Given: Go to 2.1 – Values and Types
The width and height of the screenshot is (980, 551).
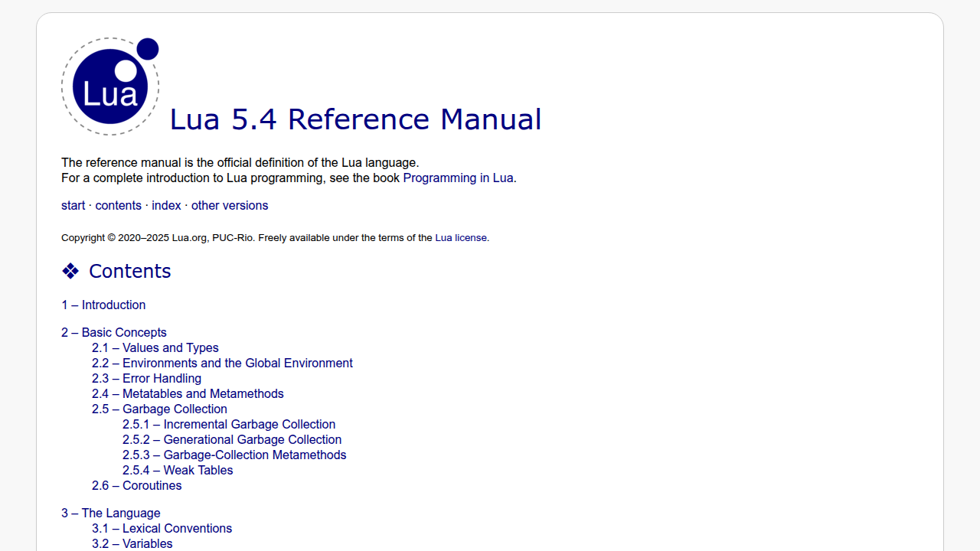Looking at the screenshot, I should pos(155,347).
